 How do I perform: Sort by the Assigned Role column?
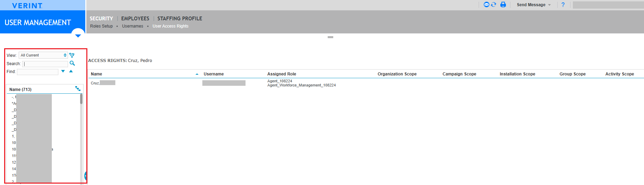coord(282,74)
